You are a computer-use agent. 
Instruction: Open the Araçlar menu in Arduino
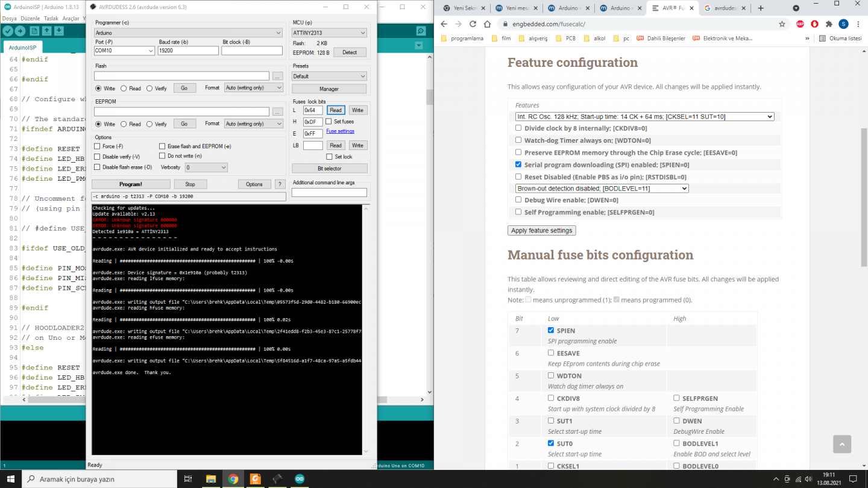point(71,19)
